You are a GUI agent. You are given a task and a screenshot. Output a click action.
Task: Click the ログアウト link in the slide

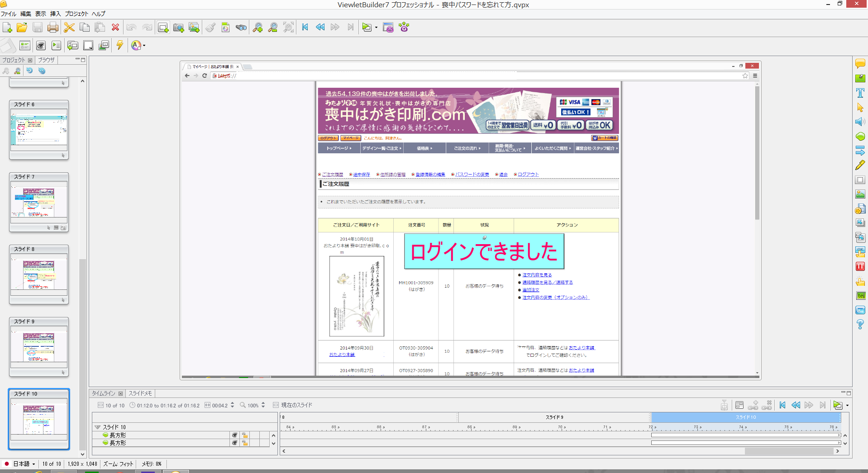pos(528,175)
